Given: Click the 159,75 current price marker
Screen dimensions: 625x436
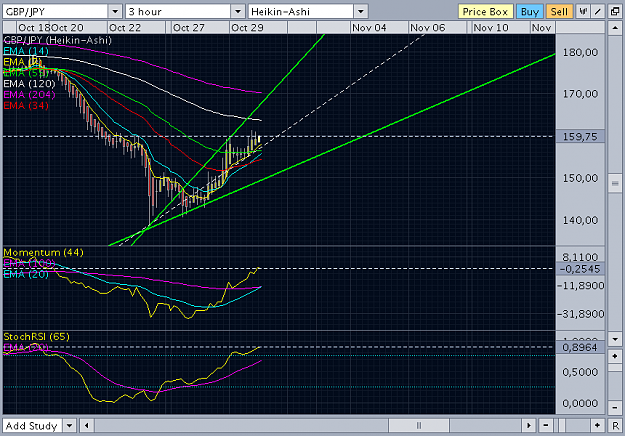Looking at the screenshot, I should tap(580, 137).
